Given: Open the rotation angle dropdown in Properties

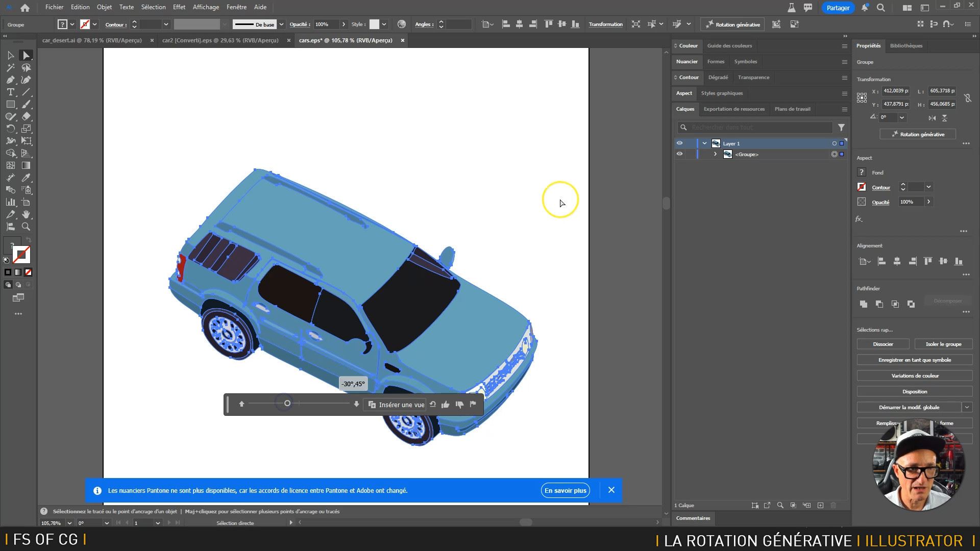Looking at the screenshot, I should coord(902,117).
